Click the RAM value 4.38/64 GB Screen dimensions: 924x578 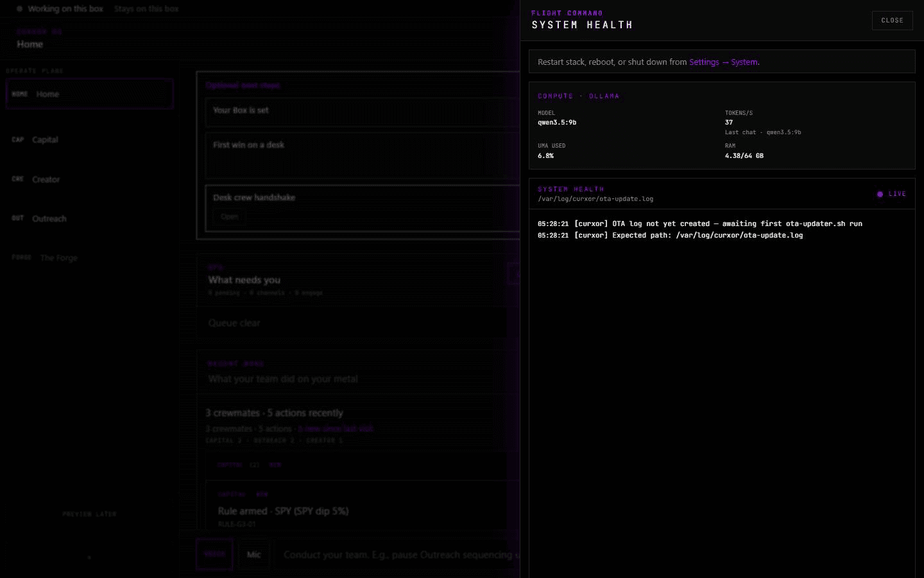744,155
